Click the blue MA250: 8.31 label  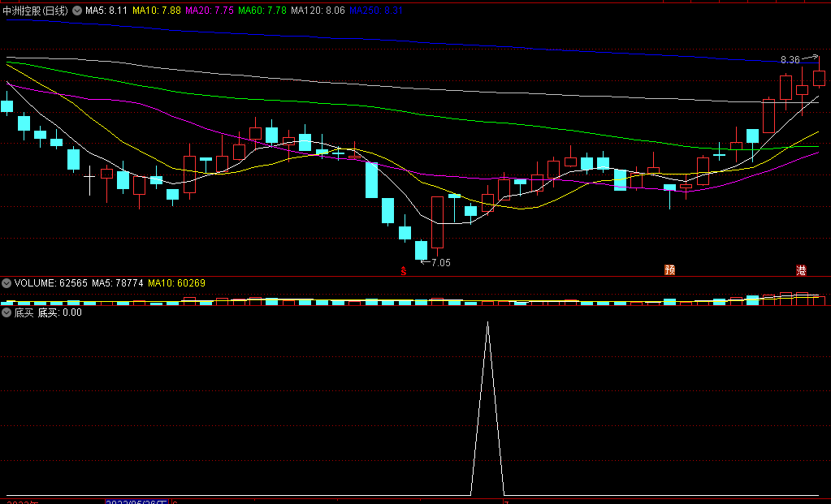tap(376, 10)
